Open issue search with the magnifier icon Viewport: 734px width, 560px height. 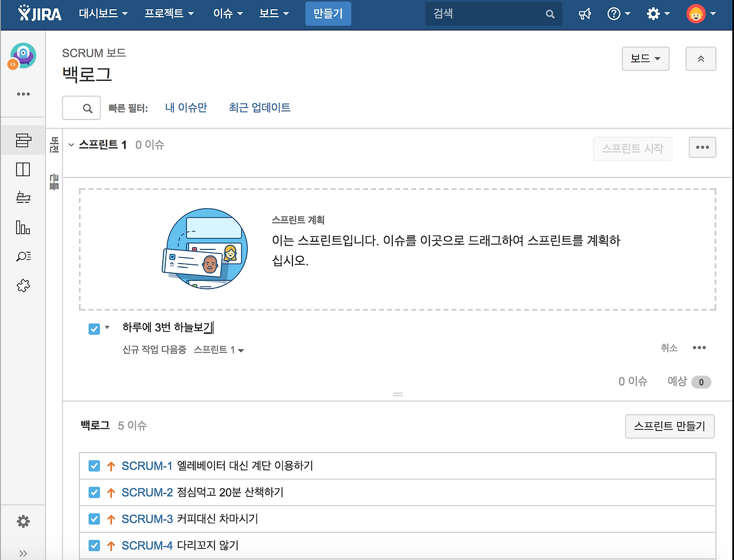[x=23, y=257]
